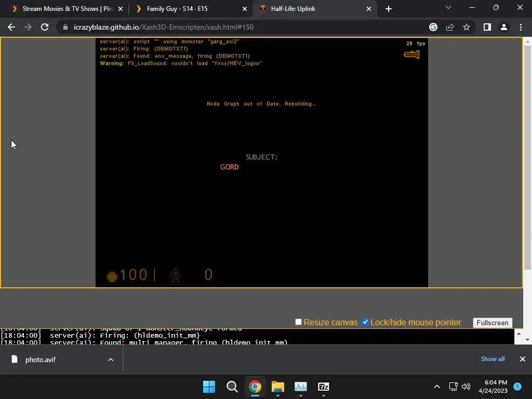The image size is (532, 399).
Task: Open Windows taskbar search
Action: coord(232,387)
